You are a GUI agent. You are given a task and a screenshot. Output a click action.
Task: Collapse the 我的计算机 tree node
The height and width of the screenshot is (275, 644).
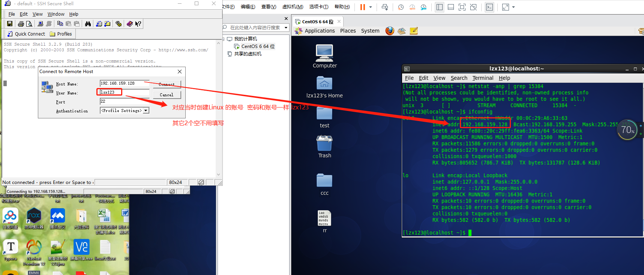(224, 39)
